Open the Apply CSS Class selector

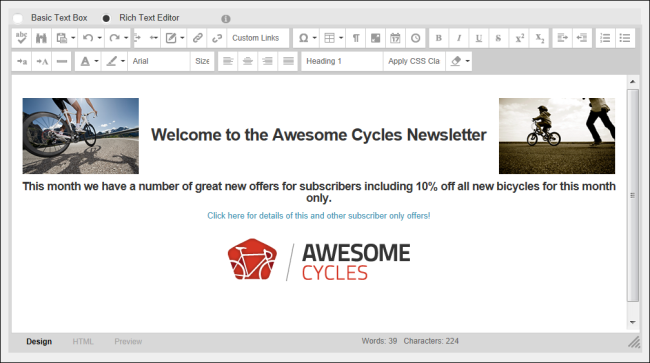(414, 61)
